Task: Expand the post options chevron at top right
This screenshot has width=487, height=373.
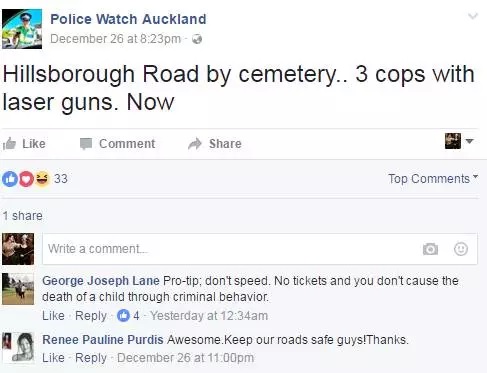Action: 473,16
